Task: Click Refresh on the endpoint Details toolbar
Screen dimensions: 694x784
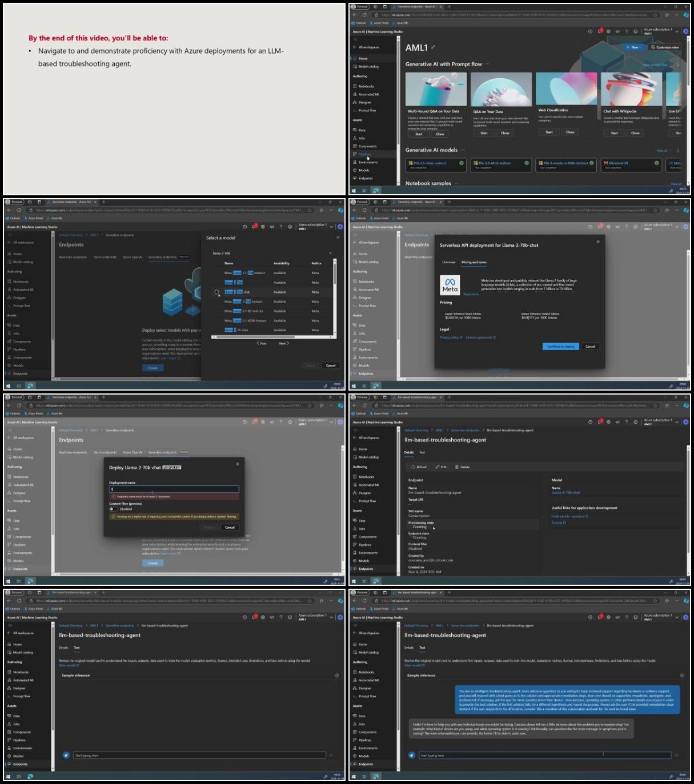Action: [x=419, y=467]
